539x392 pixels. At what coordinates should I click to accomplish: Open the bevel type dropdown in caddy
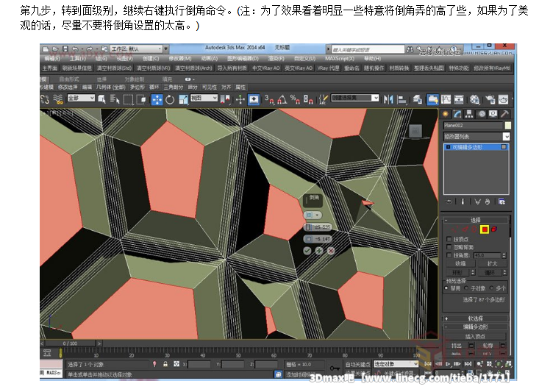313,215
